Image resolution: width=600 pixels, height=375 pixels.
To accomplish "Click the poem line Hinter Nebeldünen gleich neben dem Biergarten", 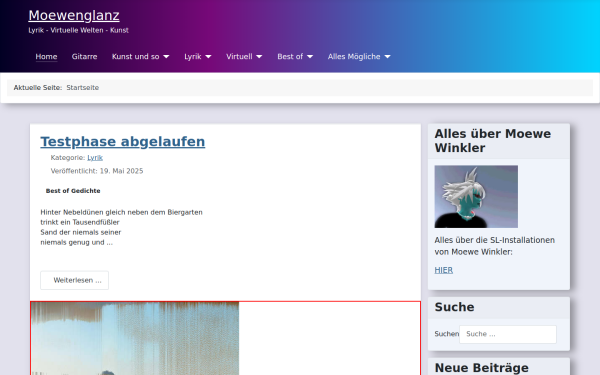I will (x=121, y=212).
